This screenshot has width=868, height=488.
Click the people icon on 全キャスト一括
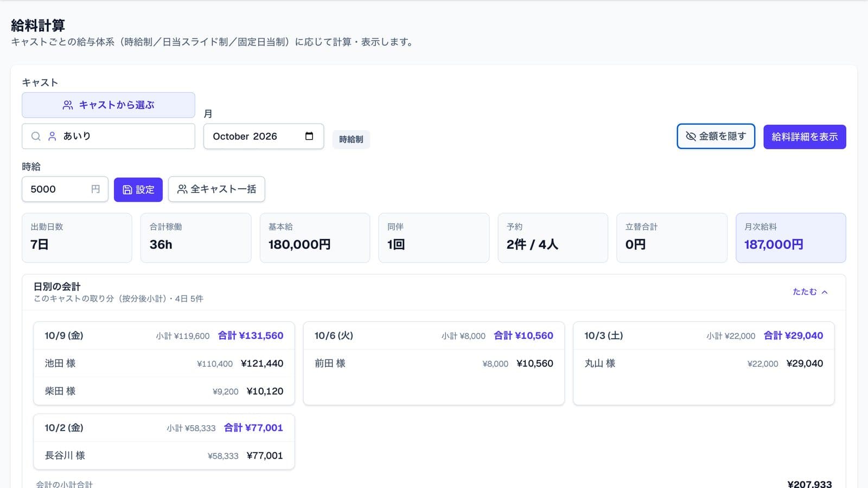(x=182, y=189)
